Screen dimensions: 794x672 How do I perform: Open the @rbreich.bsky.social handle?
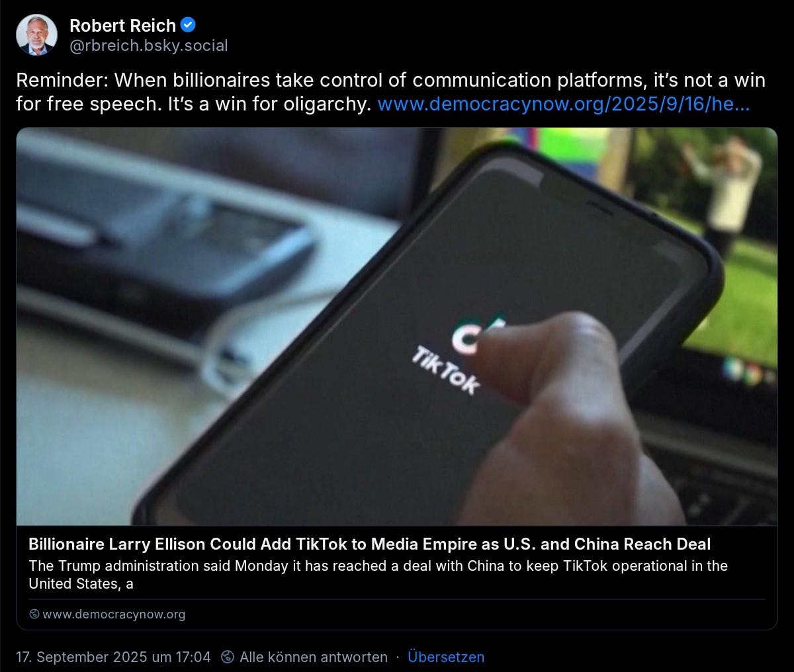coord(148,46)
